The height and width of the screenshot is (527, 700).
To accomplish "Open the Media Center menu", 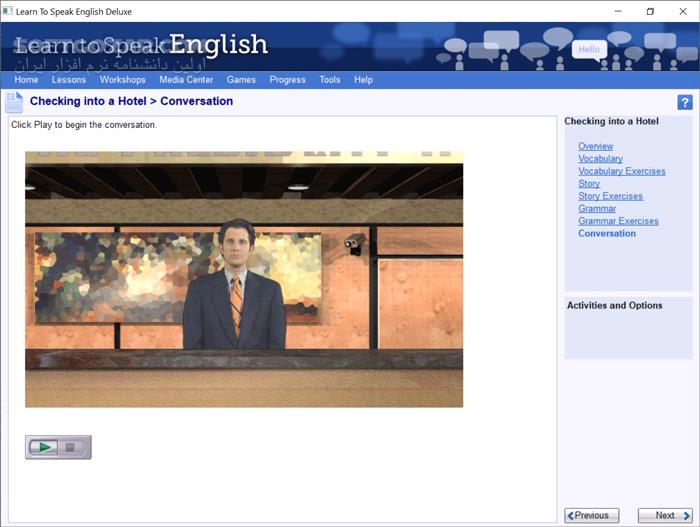I will point(186,80).
